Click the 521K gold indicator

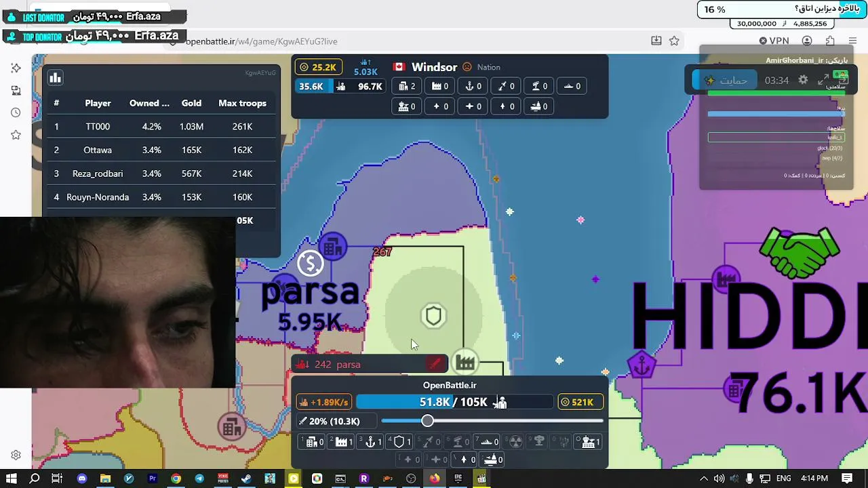(x=580, y=402)
